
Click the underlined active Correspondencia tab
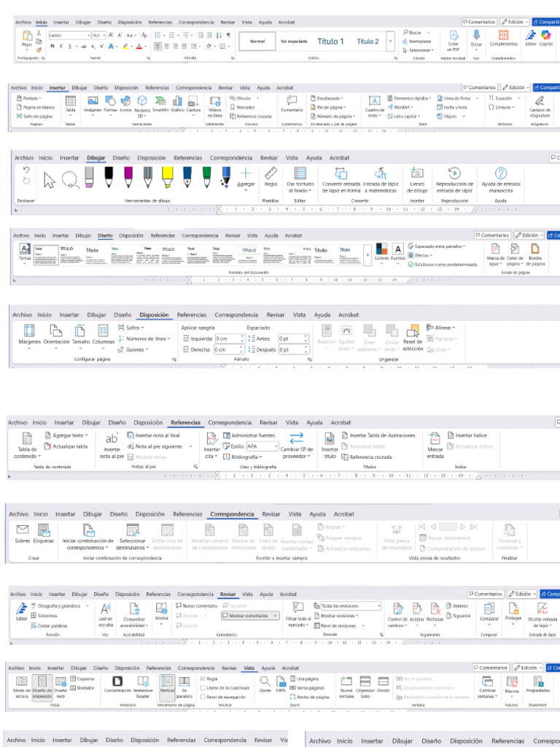pyautogui.click(x=232, y=514)
